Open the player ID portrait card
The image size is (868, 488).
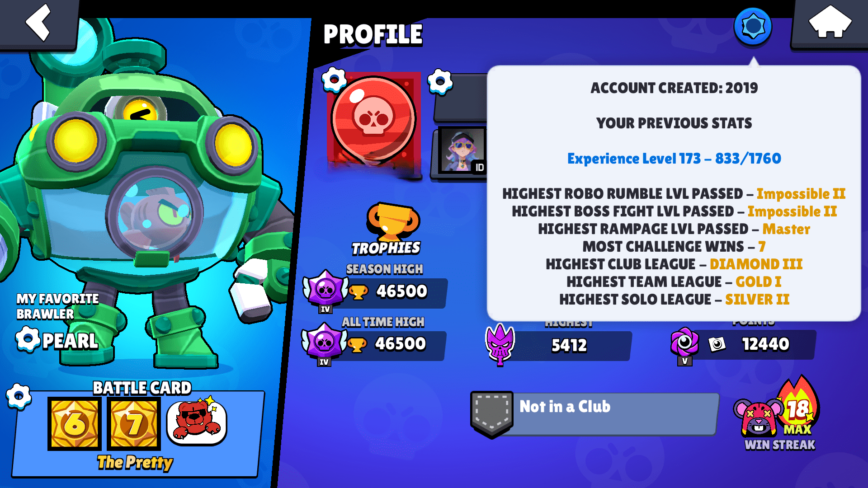(462, 150)
